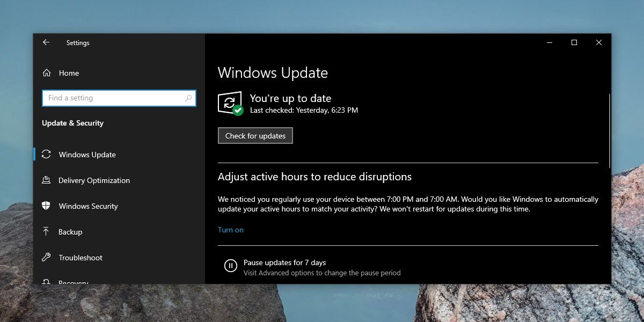This screenshot has width=644, height=322.
Task: Click the Turn on link
Action: [x=231, y=230]
